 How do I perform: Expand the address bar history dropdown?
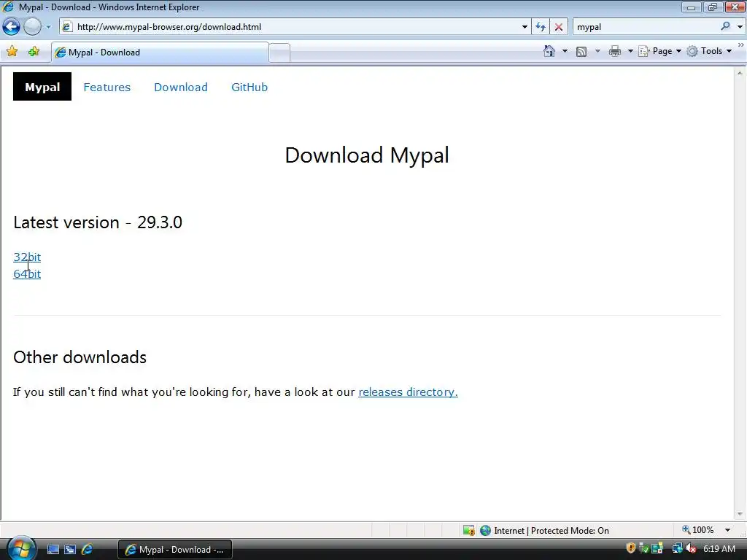point(525,27)
